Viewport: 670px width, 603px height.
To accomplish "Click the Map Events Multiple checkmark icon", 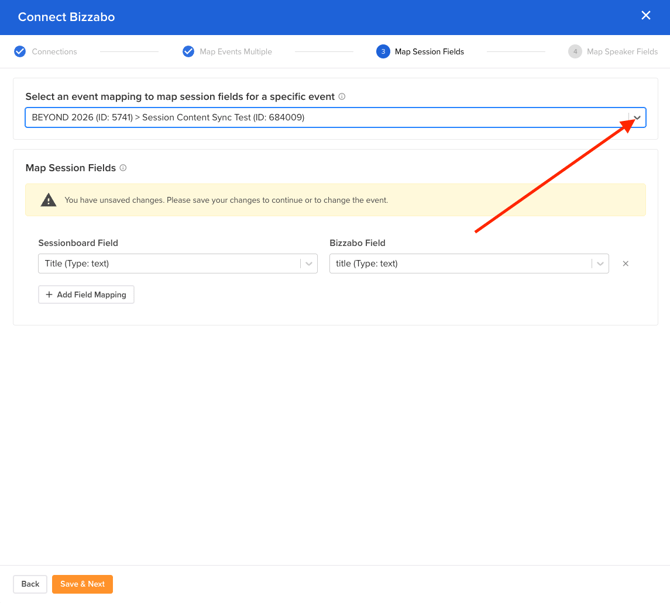I will pos(188,51).
